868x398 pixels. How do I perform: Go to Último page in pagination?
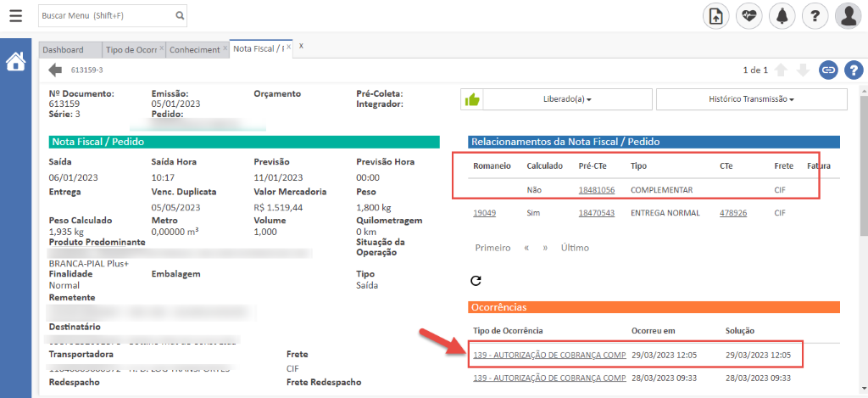click(x=574, y=248)
